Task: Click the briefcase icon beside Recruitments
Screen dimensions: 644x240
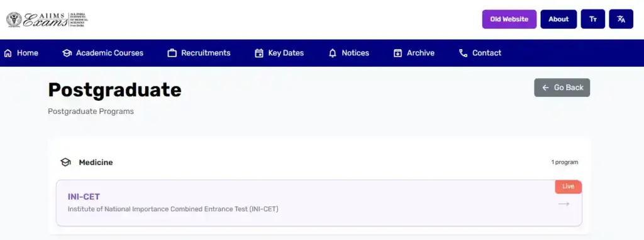Action: click(x=172, y=53)
